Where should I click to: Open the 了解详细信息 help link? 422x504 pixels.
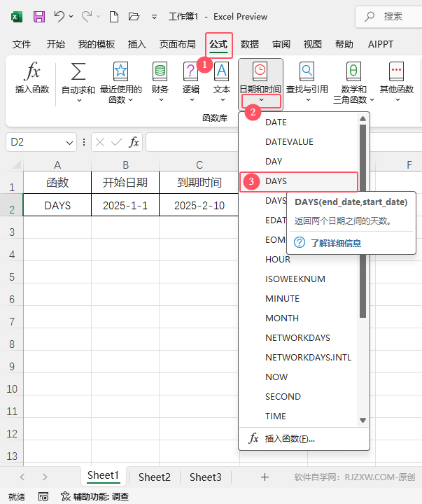336,243
